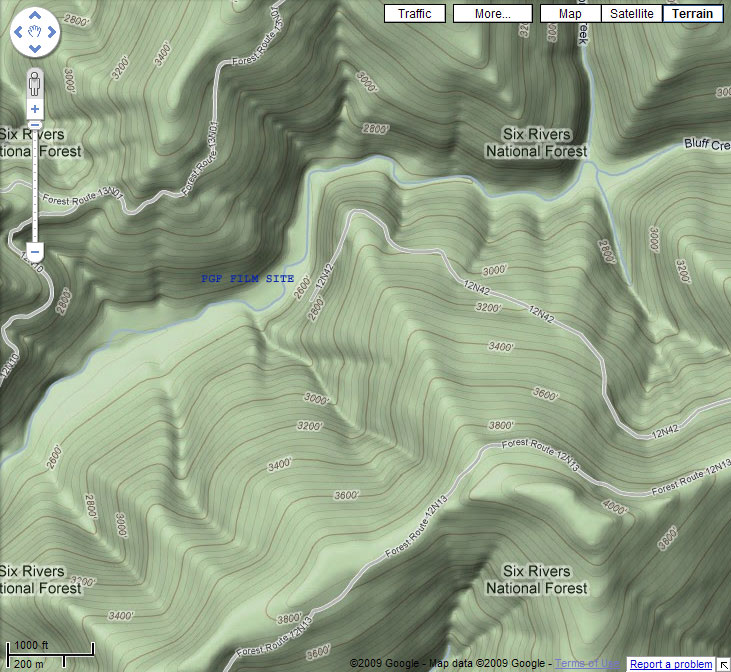Pan the map east with the right arrow

51,32
